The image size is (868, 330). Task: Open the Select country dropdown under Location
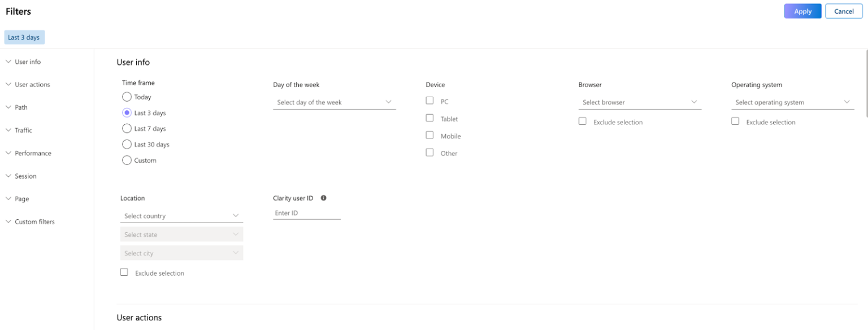tap(181, 216)
